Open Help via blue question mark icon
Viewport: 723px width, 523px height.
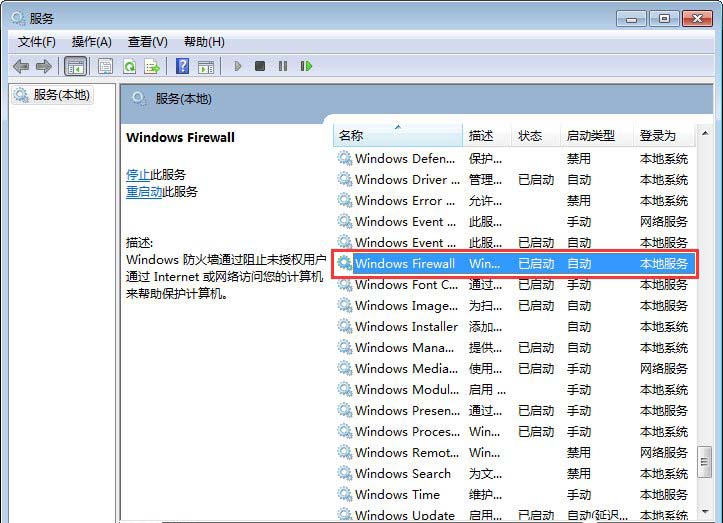click(182, 66)
